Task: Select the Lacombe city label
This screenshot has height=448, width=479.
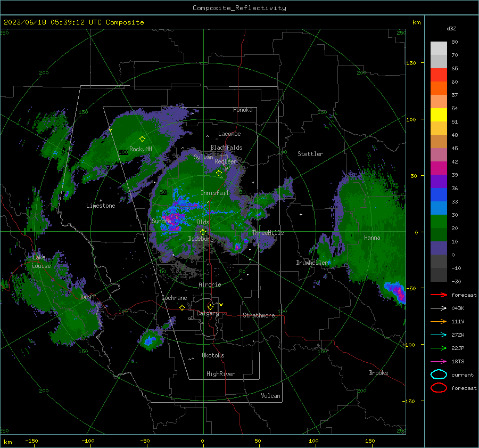Action: tap(229, 134)
